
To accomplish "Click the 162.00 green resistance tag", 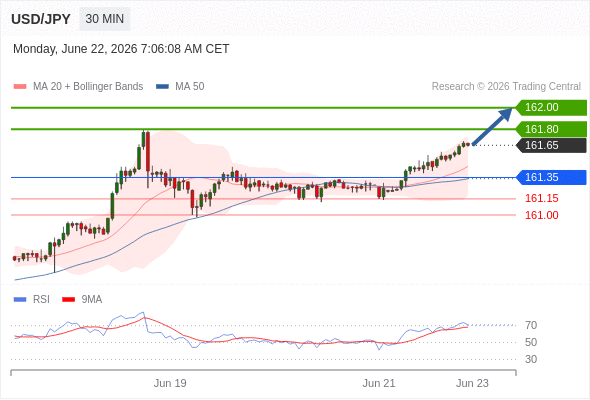I will (551, 107).
